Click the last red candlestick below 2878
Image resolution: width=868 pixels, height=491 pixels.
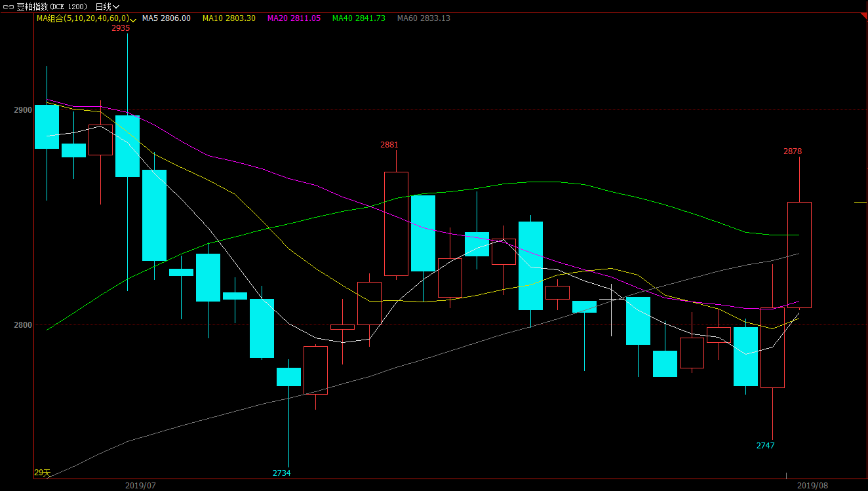799,254
